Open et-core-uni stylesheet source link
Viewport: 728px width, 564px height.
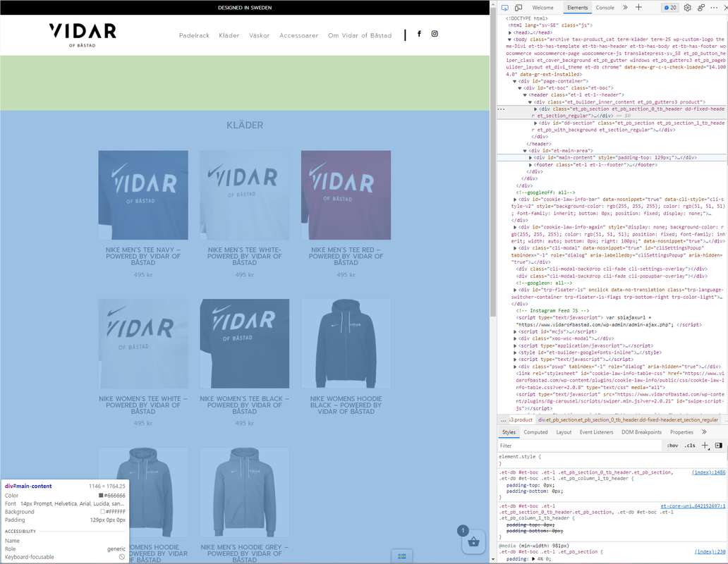[x=693, y=506]
